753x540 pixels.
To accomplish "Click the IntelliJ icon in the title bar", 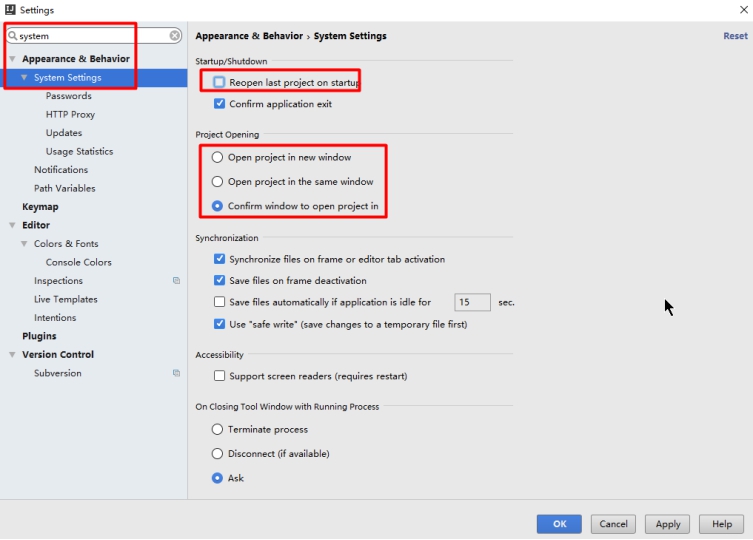I will [10, 10].
